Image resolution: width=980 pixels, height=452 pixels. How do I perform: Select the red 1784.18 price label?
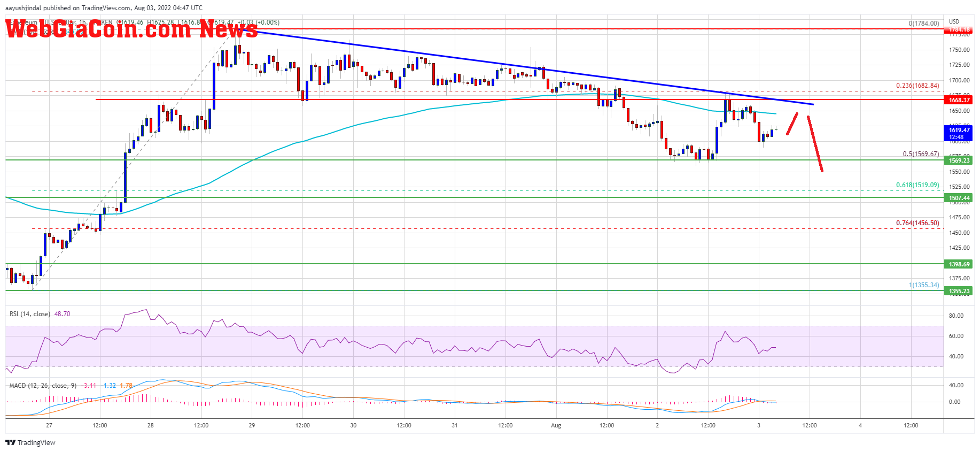click(x=959, y=29)
